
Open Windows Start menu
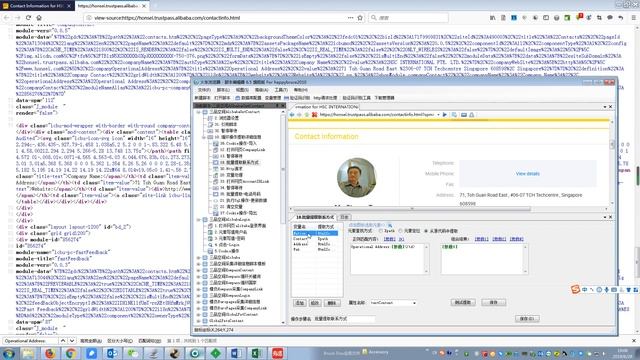click(x=8, y=353)
